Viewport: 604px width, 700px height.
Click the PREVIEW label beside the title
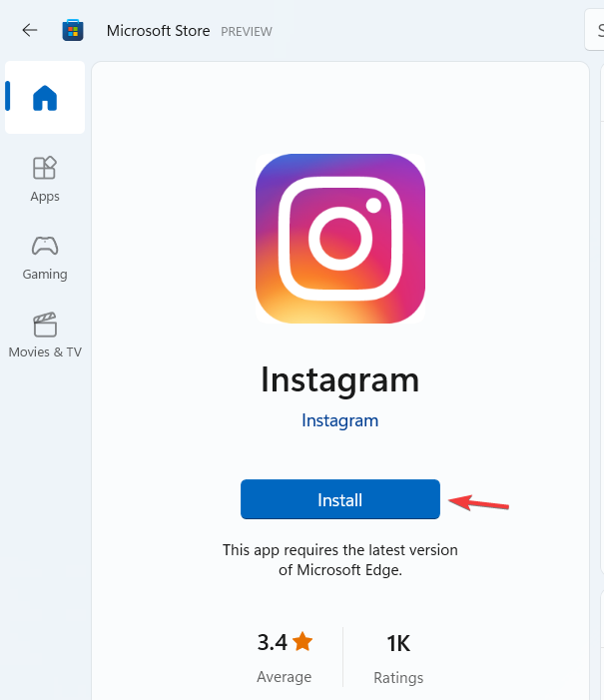(247, 32)
